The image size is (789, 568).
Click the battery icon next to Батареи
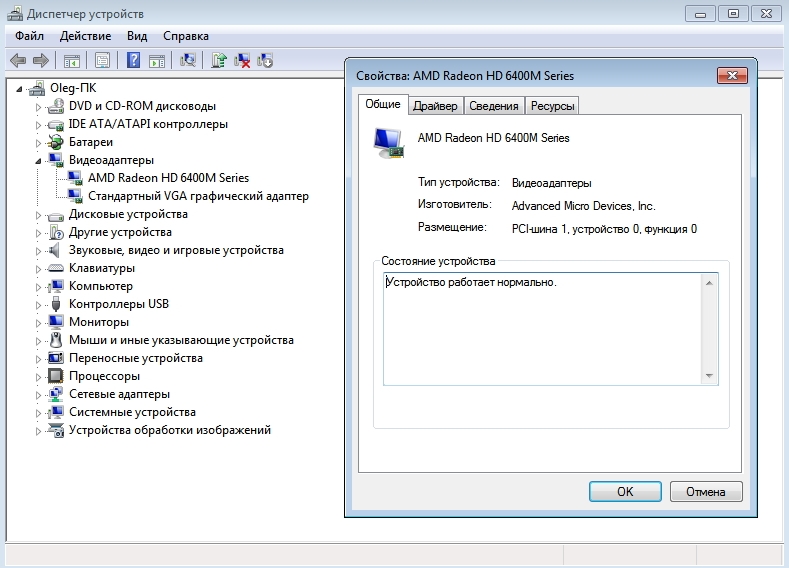point(55,142)
